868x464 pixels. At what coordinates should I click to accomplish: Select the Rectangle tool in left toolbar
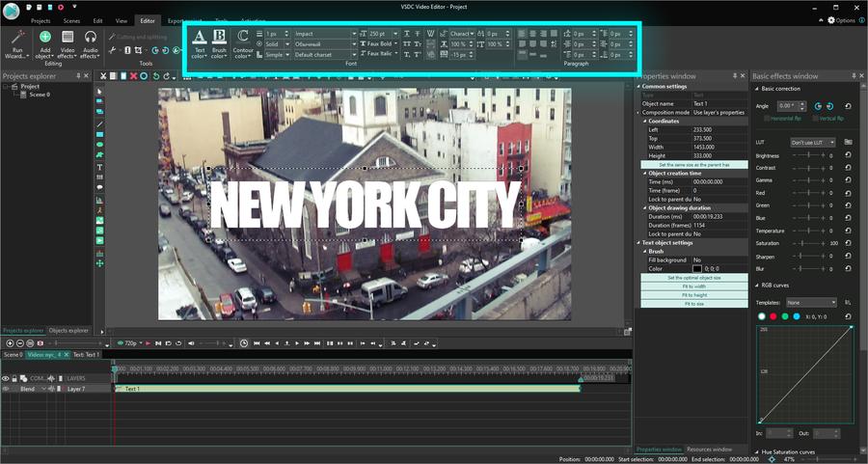click(x=99, y=134)
